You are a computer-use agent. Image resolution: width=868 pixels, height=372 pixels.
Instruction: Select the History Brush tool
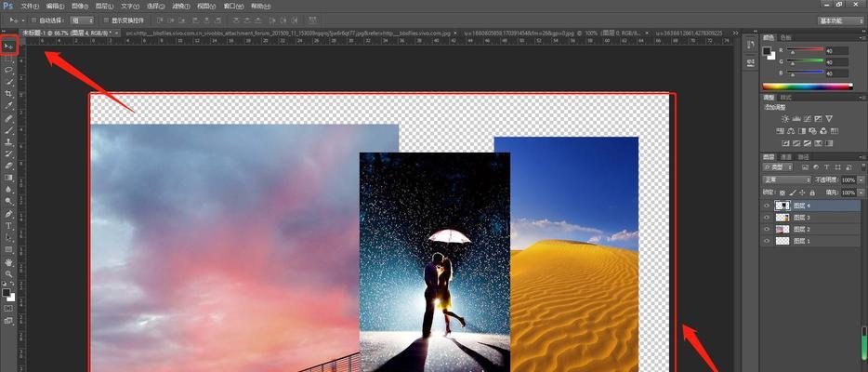pyautogui.click(x=8, y=153)
